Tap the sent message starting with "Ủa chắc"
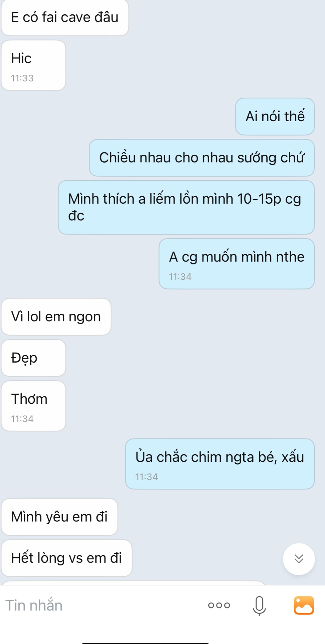Viewport: 325px width, 644px height. [x=220, y=464]
